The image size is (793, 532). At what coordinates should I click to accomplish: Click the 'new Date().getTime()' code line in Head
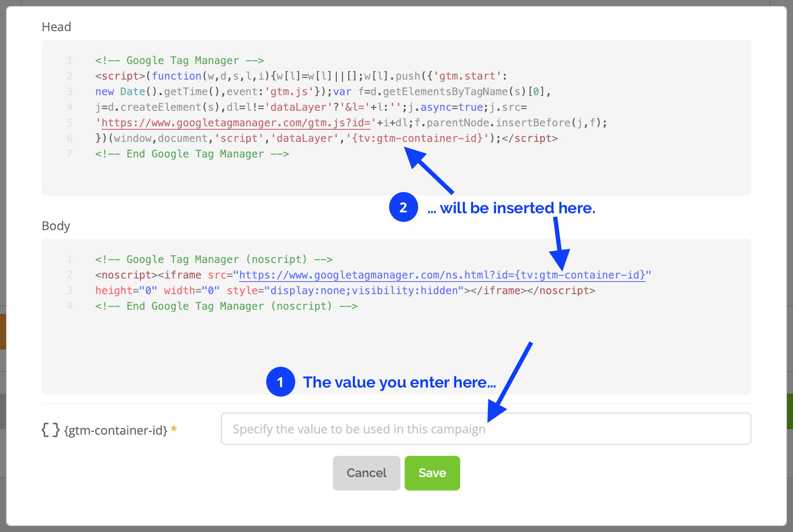pyautogui.click(x=323, y=92)
